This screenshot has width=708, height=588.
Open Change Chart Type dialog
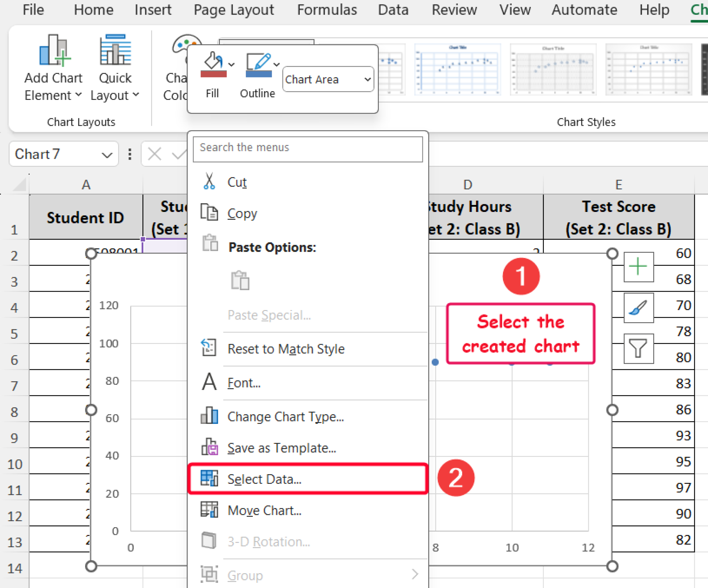pos(286,417)
